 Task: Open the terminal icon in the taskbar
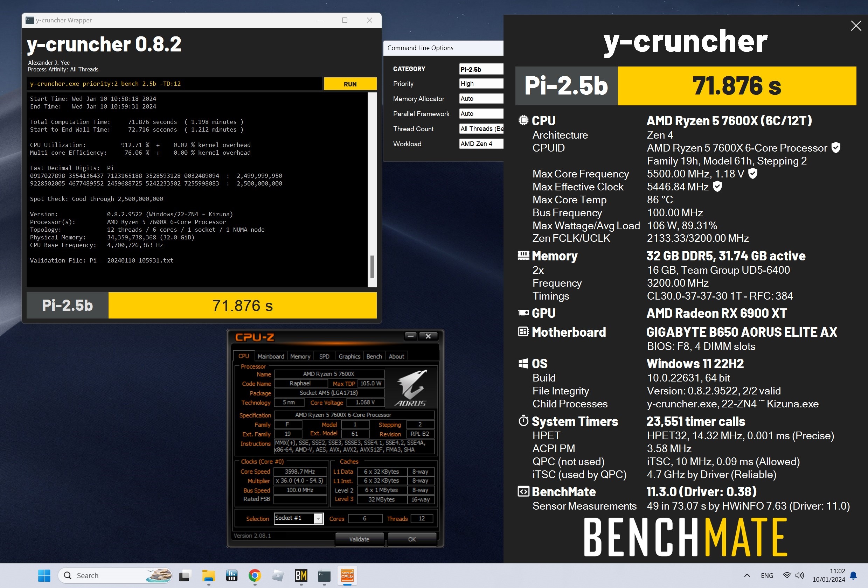pyautogui.click(x=324, y=576)
